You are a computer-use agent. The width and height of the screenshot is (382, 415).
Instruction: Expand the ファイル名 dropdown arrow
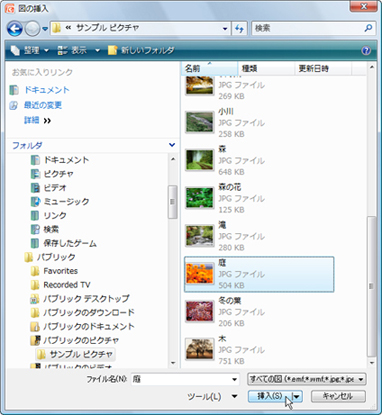[235, 379]
